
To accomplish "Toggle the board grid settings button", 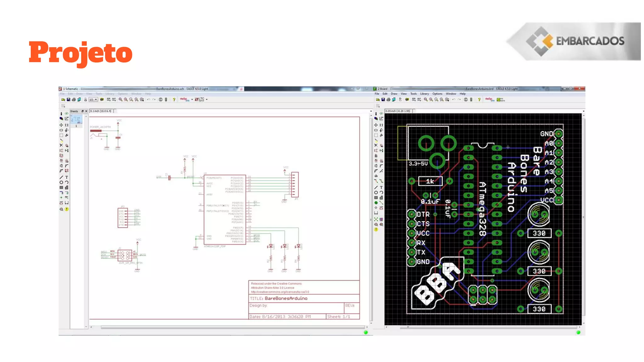I will click(x=378, y=106).
